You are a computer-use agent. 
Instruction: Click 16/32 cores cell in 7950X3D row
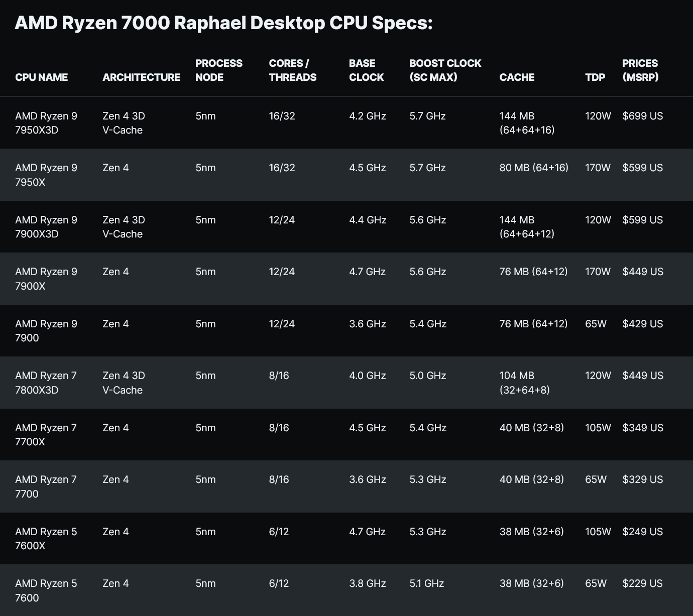tap(282, 116)
